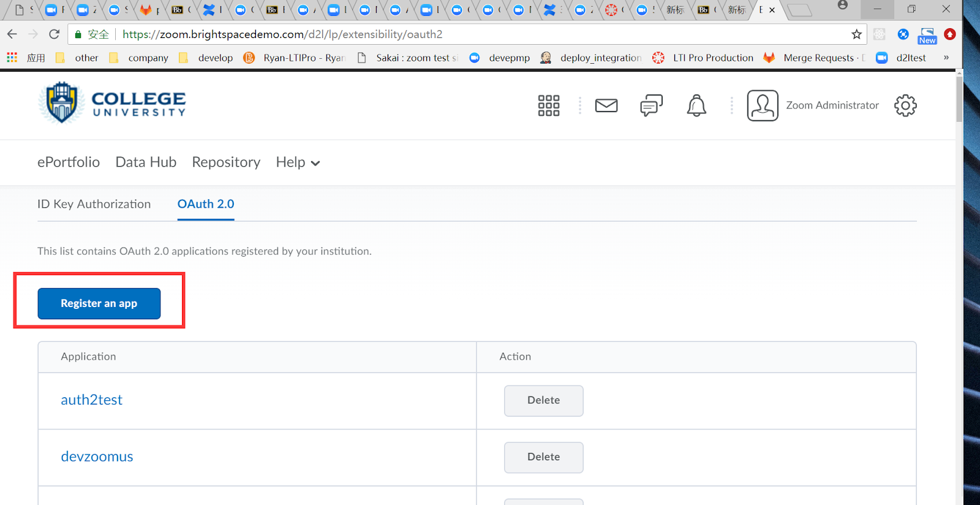Close the active browser tab
The width and height of the screenshot is (980, 505).
click(772, 10)
